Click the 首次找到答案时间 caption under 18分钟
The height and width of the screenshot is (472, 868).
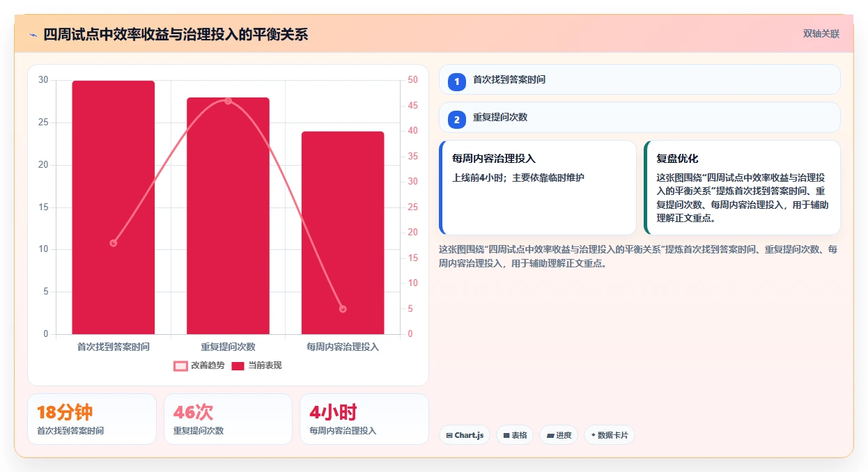pos(70,431)
